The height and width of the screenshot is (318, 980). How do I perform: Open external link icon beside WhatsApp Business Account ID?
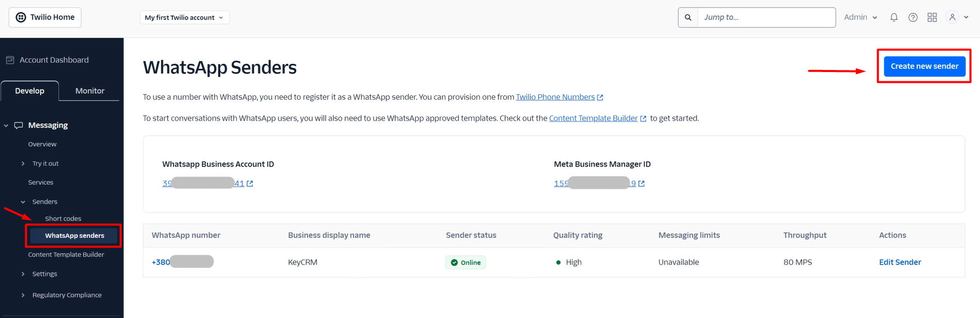tap(250, 184)
